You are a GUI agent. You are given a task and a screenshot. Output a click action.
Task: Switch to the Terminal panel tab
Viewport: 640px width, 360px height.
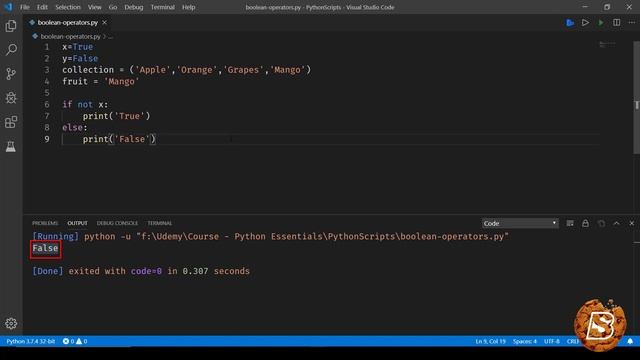160,223
